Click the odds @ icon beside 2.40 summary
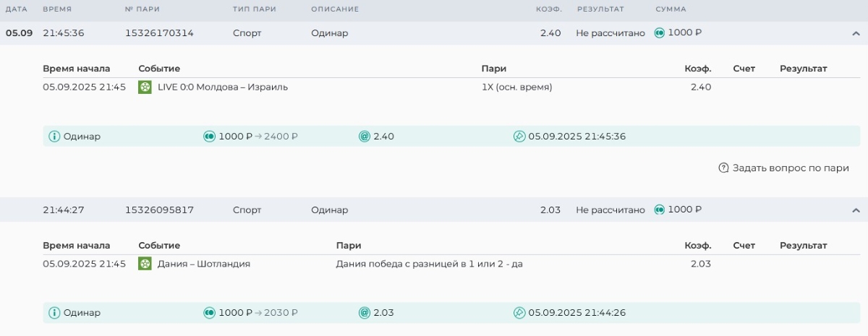 pos(365,137)
